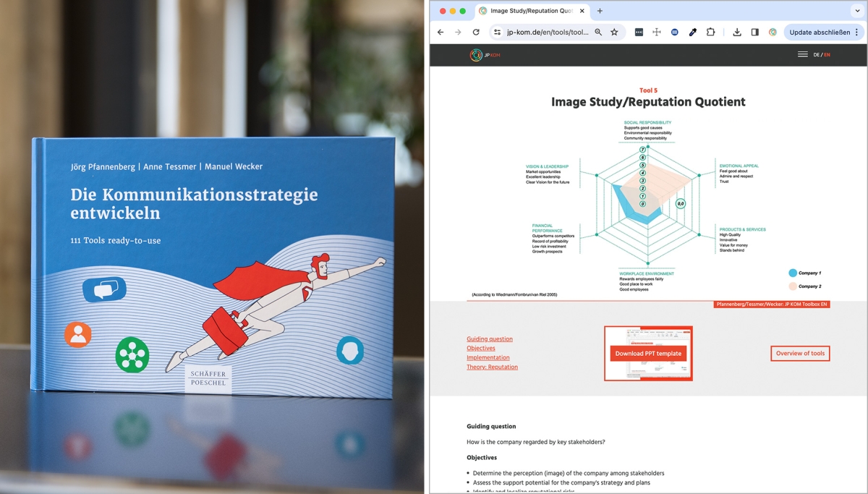
Task: Reload the current page
Action: point(476,33)
